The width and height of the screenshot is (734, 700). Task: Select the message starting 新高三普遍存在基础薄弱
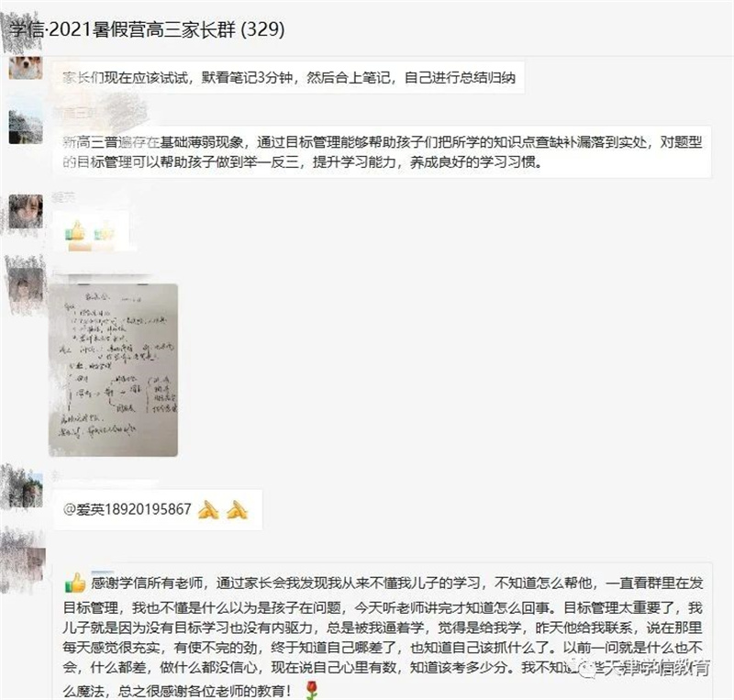(383, 151)
